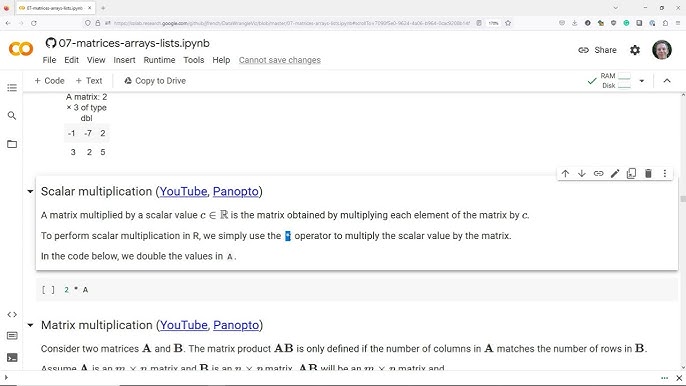
Task: Open Colab settings gear icon
Action: (635, 50)
